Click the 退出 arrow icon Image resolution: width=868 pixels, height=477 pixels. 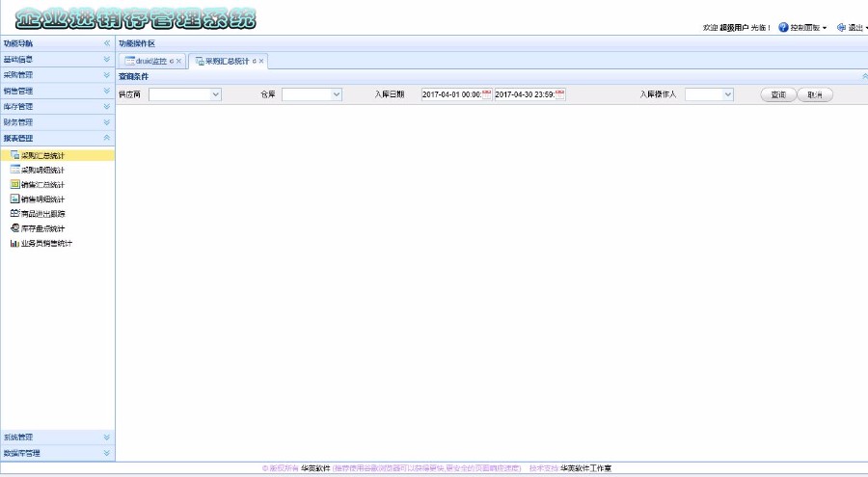point(841,27)
